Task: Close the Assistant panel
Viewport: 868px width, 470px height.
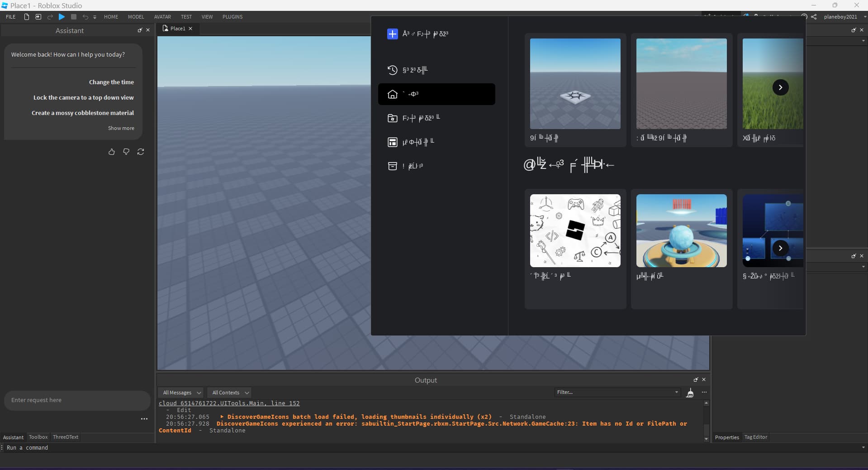Action: [x=148, y=30]
